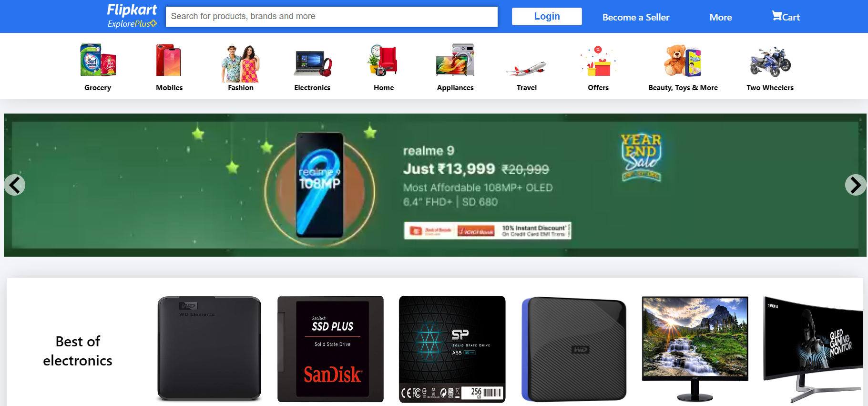868x406 pixels.
Task: Open the Travel airplane icon
Action: (526, 69)
